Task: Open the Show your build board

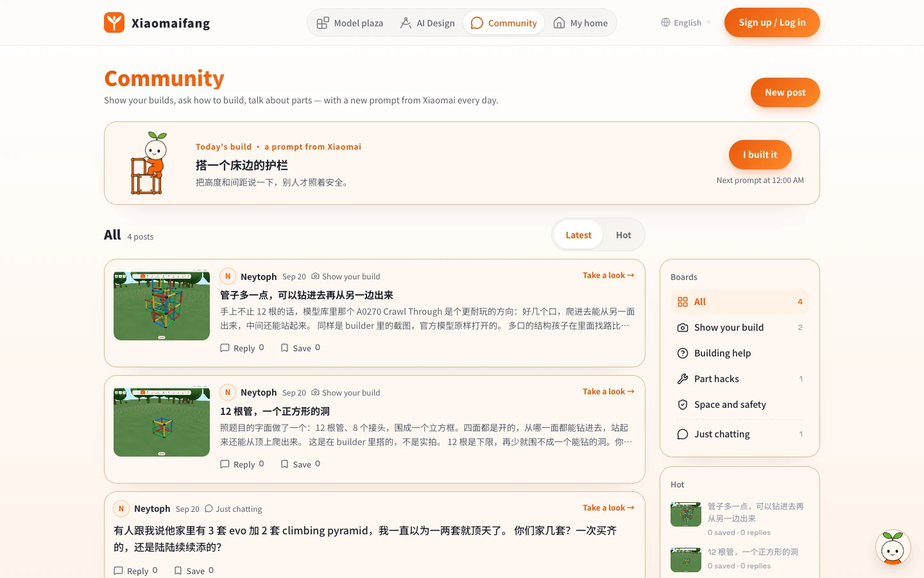Action: click(x=740, y=328)
